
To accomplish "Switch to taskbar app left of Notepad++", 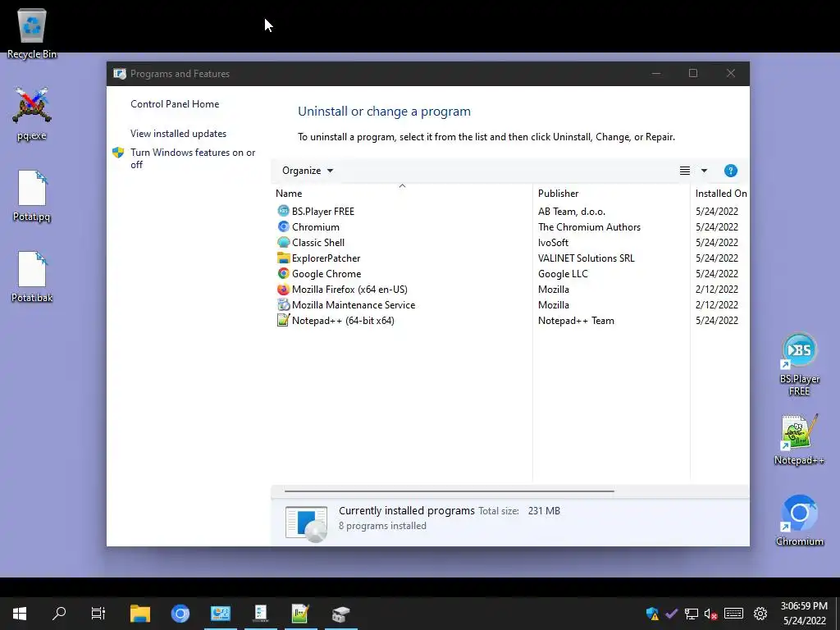I will (260, 614).
